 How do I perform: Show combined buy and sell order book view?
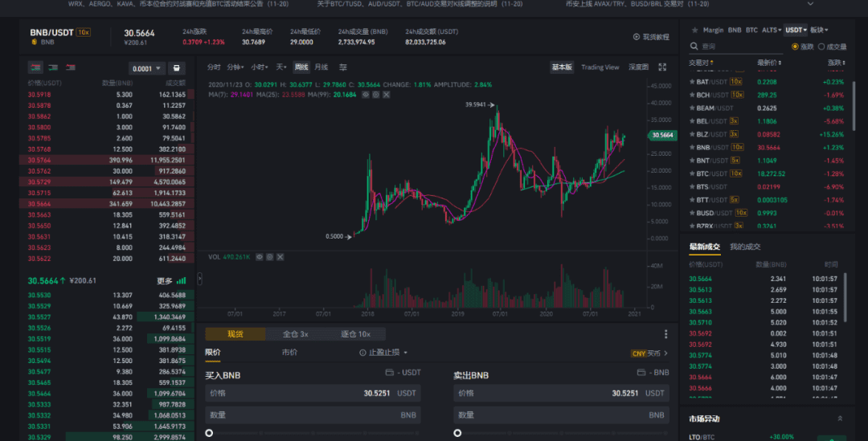(36, 67)
